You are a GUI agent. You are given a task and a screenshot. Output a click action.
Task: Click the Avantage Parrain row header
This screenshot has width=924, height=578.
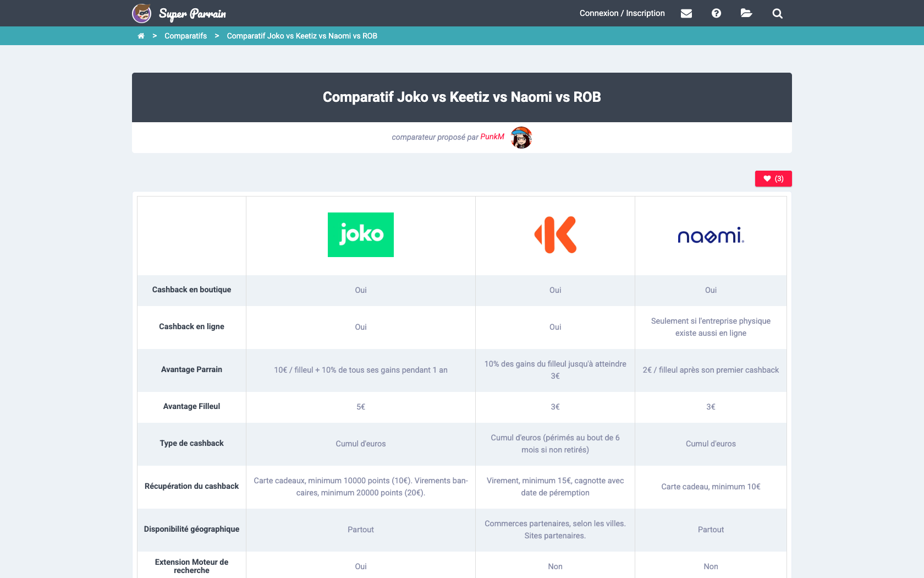point(191,370)
